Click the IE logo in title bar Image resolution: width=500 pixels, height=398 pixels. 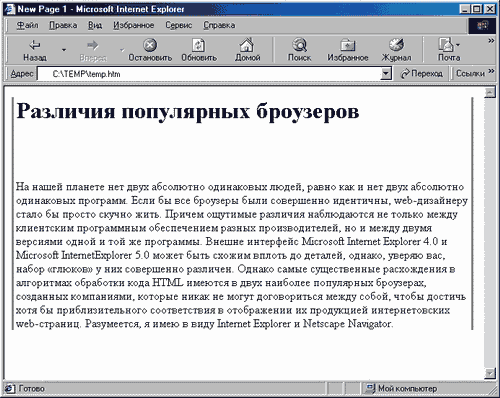pyautogui.click(x=9, y=9)
